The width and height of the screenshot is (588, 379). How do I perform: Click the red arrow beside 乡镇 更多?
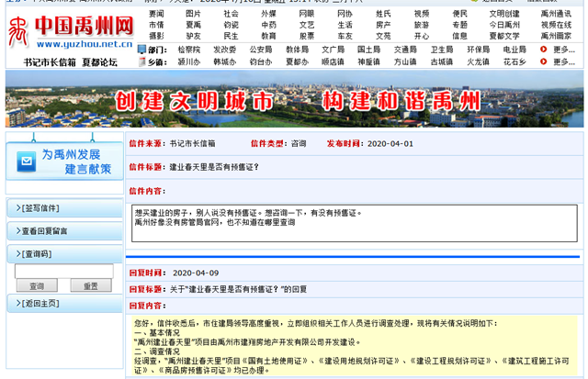point(543,61)
